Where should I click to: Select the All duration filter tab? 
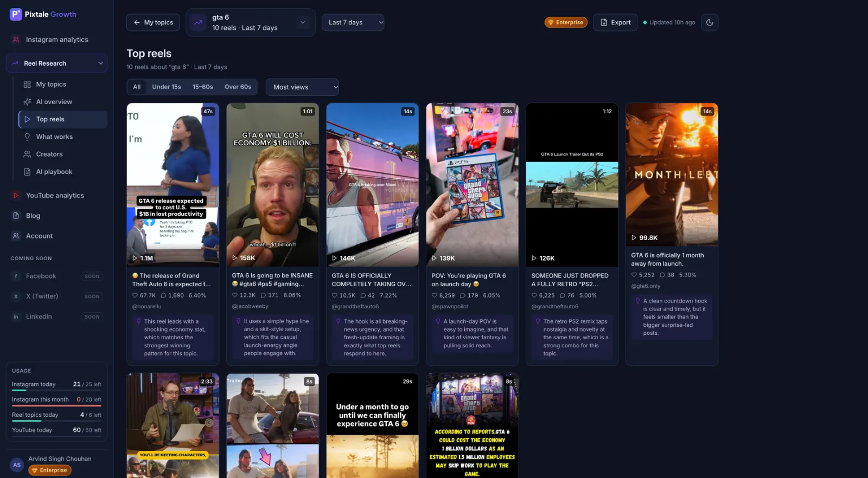pos(137,87)
